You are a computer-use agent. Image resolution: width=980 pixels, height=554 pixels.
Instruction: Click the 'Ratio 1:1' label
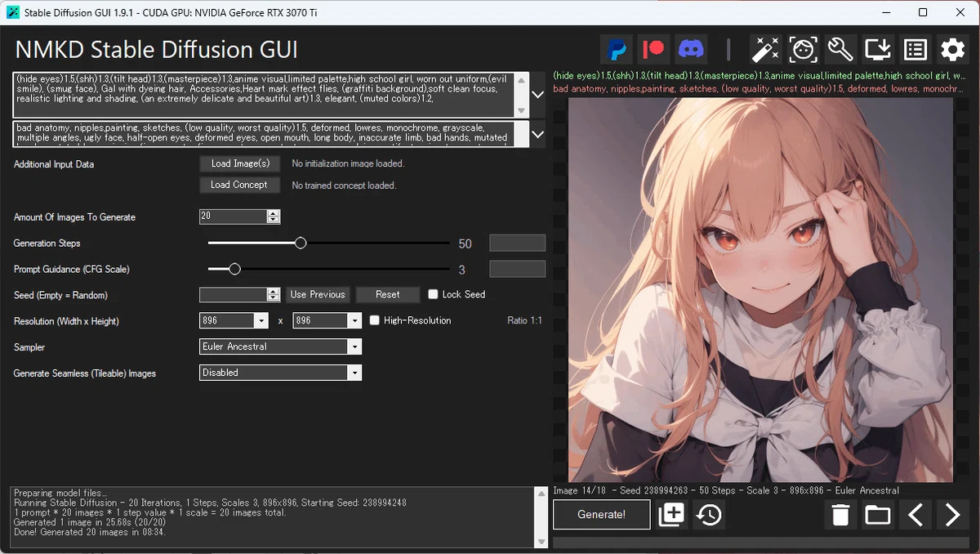click(524, 320)
